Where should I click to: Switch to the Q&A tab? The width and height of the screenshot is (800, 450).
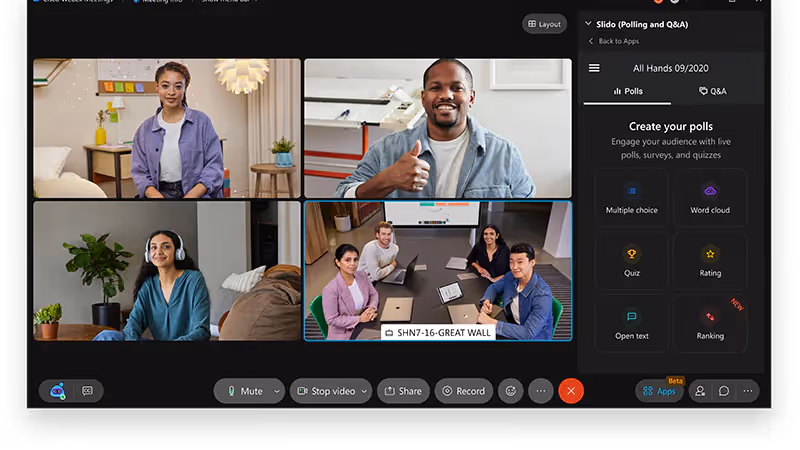[713, 91]
